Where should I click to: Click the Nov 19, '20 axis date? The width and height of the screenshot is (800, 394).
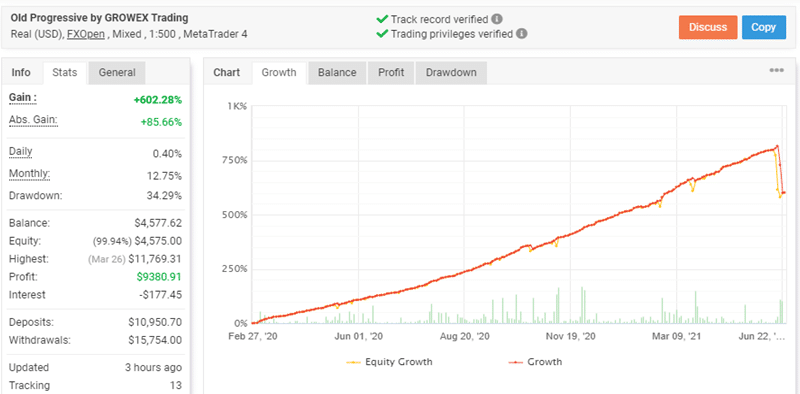570,337
